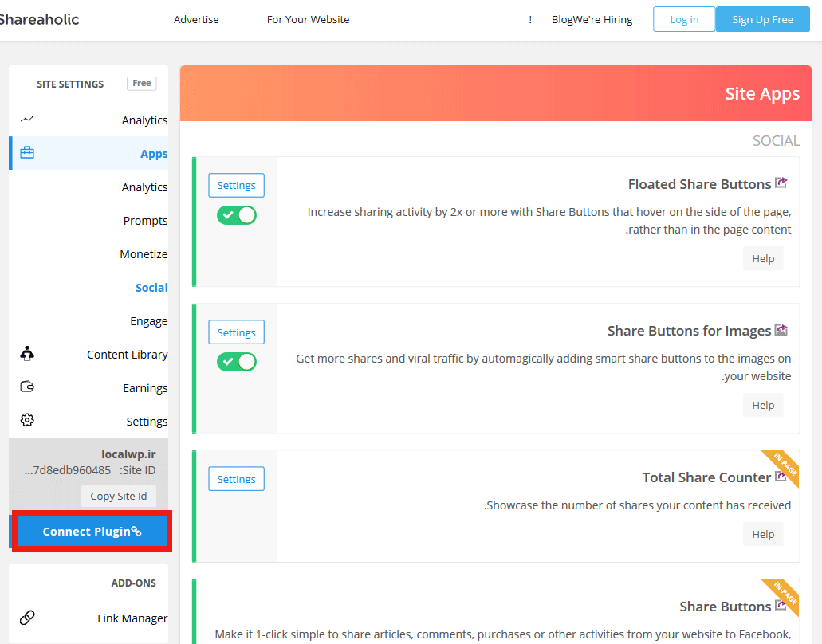Disable the Share Buttons for Images switch
The height and width of the screenshot is (644, 822).
point(237,362)
